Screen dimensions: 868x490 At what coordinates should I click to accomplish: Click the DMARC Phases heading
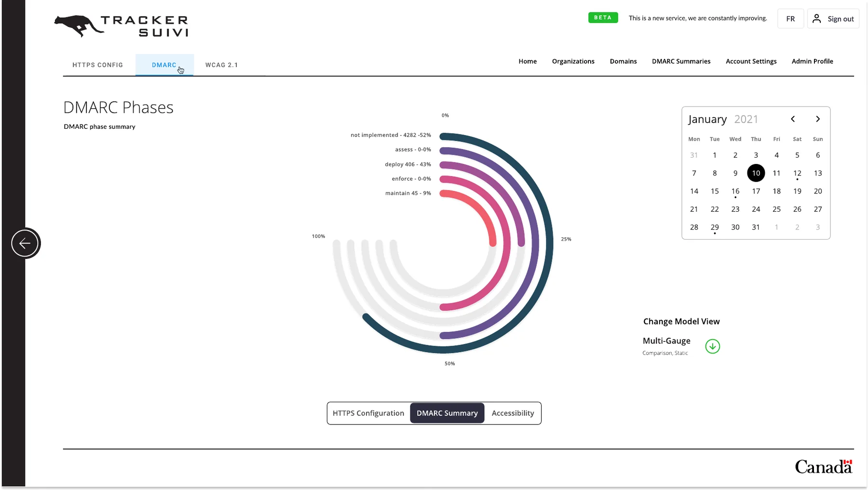(x=118, y=107)
